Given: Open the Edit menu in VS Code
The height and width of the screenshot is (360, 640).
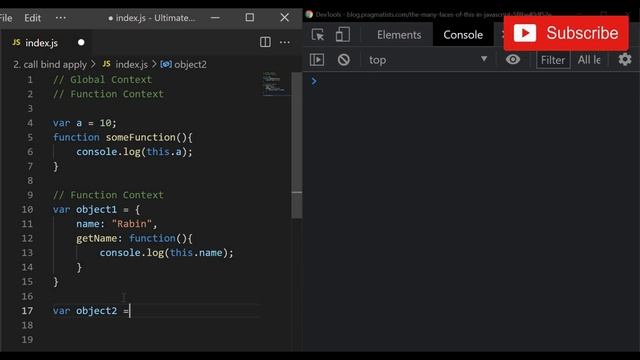Looking at the screenshot, I should (32, 18).
